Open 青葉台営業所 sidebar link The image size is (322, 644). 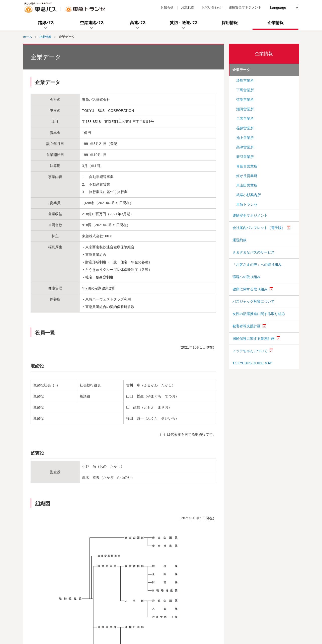247,166
